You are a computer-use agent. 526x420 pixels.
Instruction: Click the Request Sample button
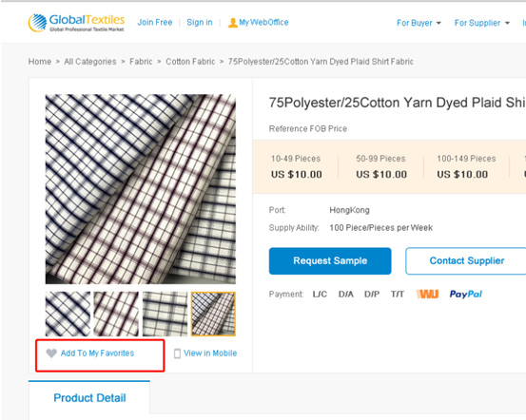pos(330,260)
